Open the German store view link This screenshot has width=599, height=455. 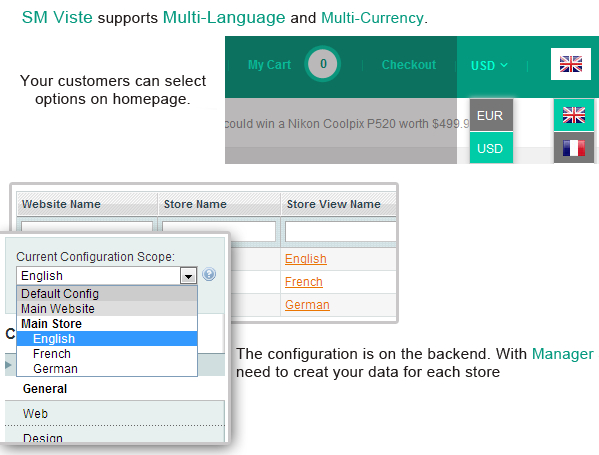307,304
